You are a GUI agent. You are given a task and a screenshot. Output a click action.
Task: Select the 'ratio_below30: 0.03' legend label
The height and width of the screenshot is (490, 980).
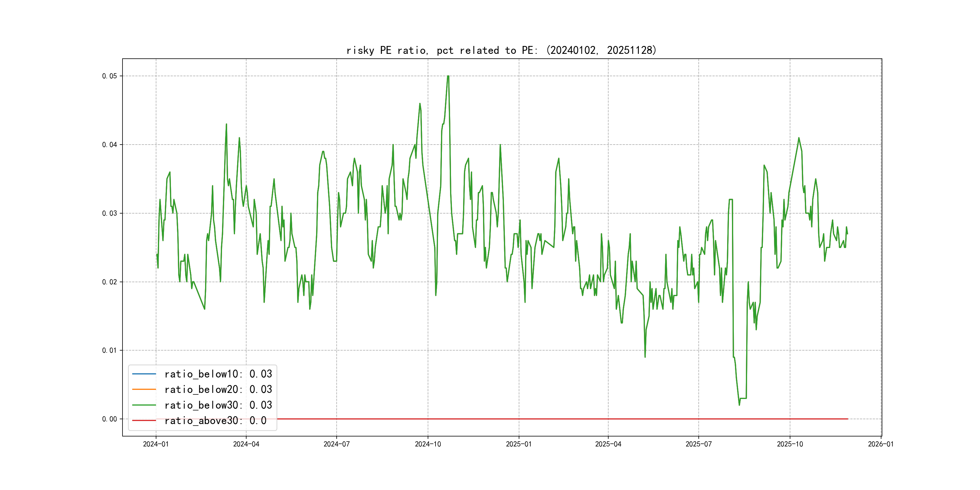tap(218, 405)
